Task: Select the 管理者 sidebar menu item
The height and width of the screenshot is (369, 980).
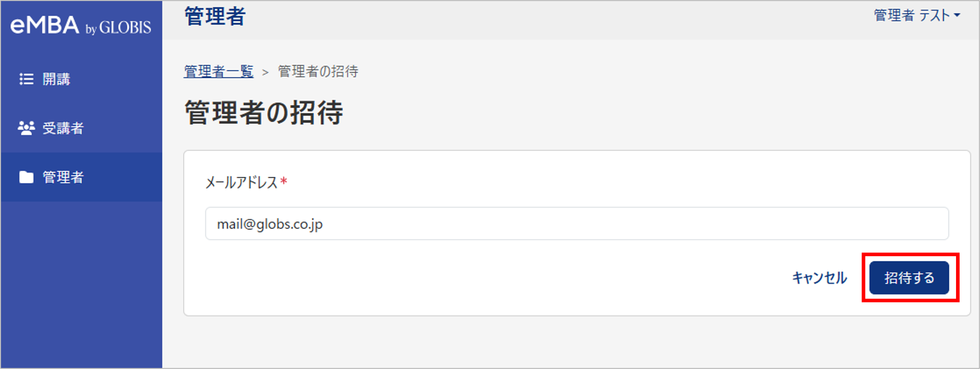Action: point(81,177)
